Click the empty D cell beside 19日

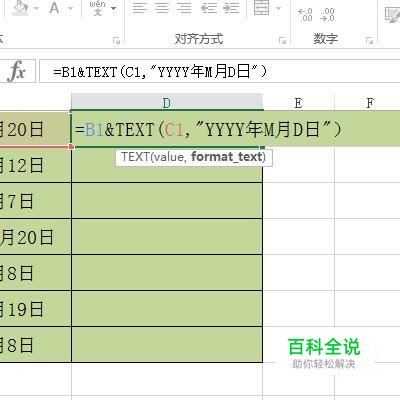167,309
